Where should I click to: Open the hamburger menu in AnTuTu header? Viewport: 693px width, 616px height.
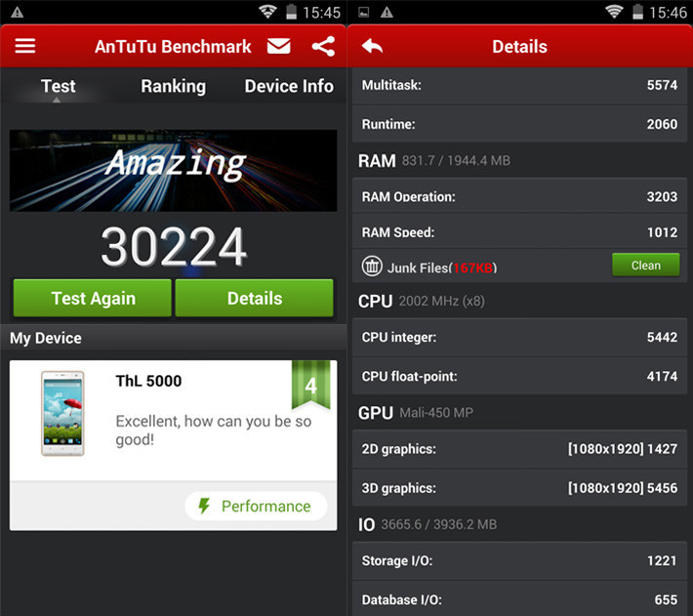[x=25, y=47]
